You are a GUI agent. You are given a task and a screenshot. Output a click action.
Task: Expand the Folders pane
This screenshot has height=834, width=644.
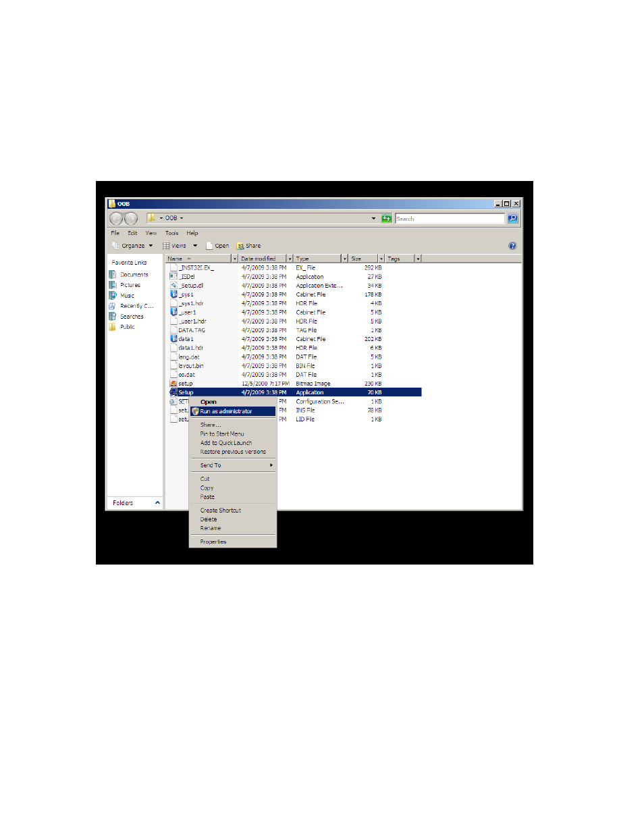pos(157,502)
